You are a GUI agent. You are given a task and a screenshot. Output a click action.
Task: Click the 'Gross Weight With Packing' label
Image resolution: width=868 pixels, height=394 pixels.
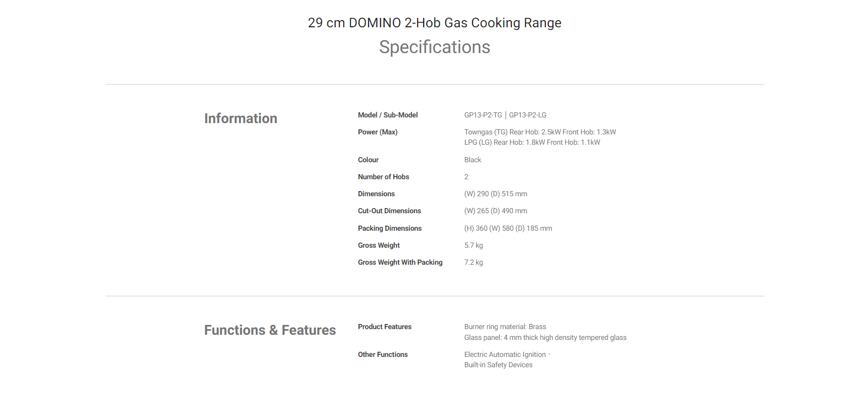click(400, 262)
